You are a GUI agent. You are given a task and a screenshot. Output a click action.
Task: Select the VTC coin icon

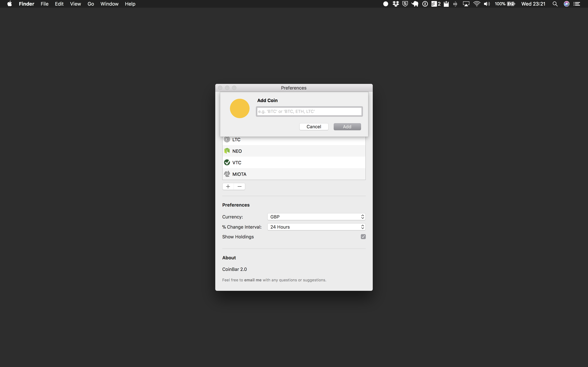tap(227, 162)
